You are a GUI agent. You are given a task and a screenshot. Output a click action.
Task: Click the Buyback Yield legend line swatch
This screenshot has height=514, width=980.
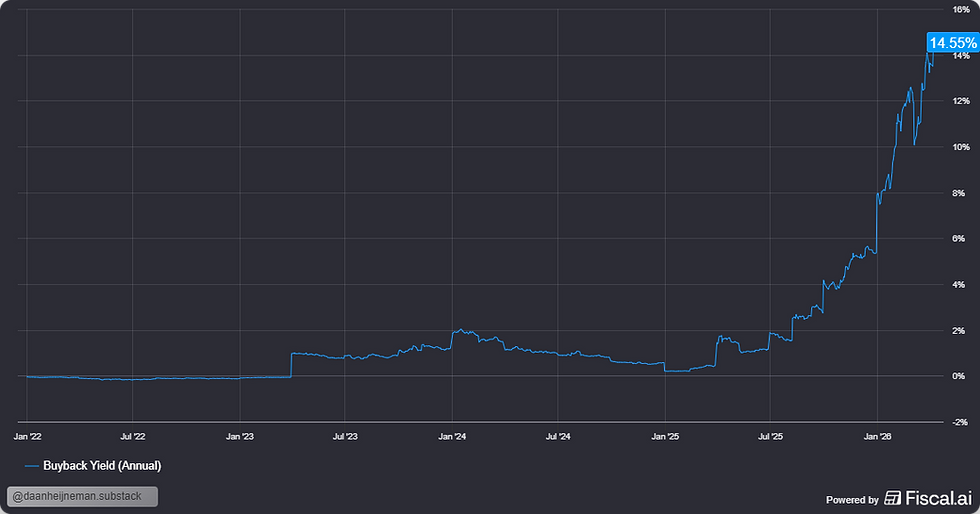tap(32, 466)
